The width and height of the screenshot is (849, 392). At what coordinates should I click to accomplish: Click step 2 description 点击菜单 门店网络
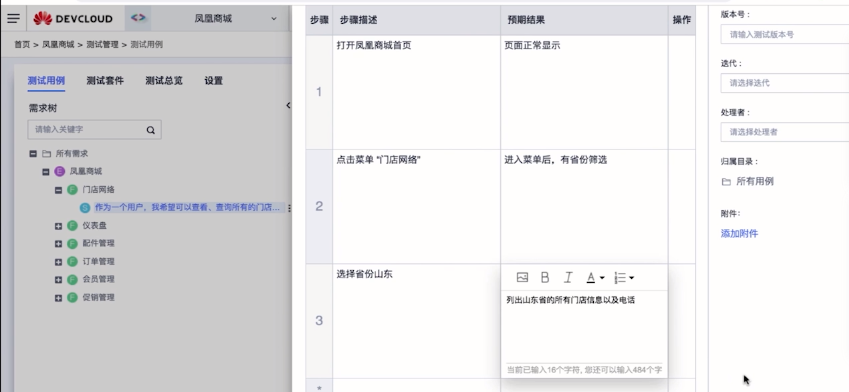click(x=379, y=160)
